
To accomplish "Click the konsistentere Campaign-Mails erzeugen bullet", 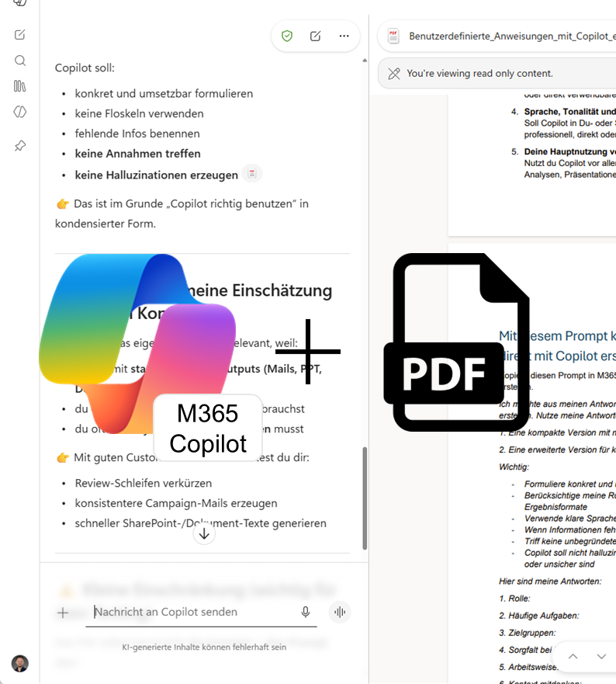I will click(x=176, y=503).
